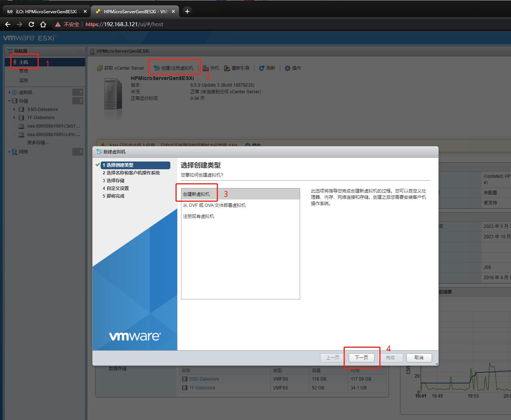Click the SSD-Datastore icon in the datastore table

[185, 379]
